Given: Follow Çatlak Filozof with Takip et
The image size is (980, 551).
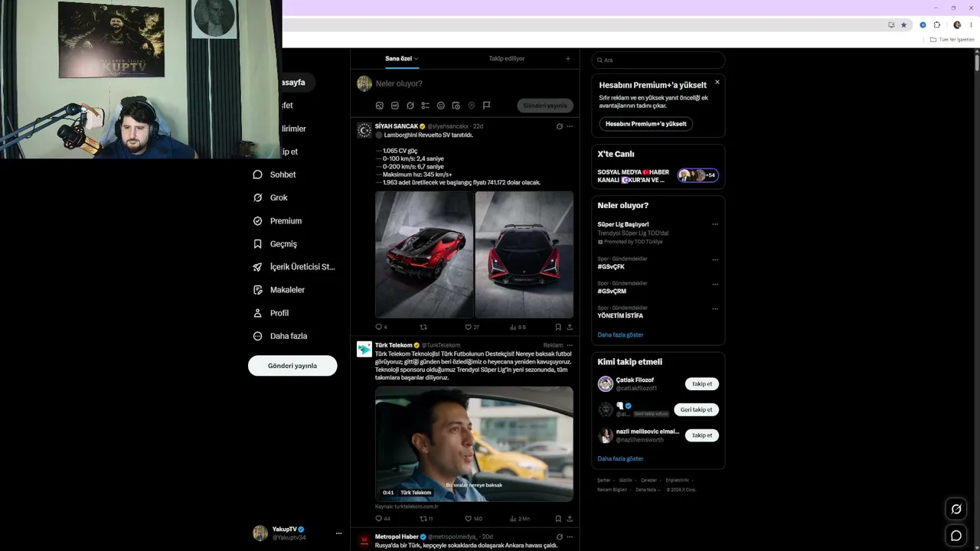Looking at the screenshot, I should click(x=702, y=384).
